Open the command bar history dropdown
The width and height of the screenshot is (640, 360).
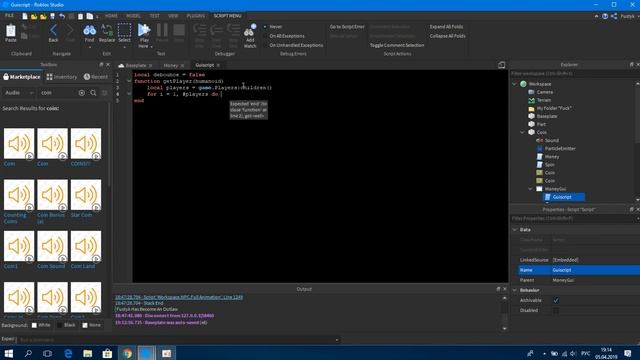tap(337, 340)
